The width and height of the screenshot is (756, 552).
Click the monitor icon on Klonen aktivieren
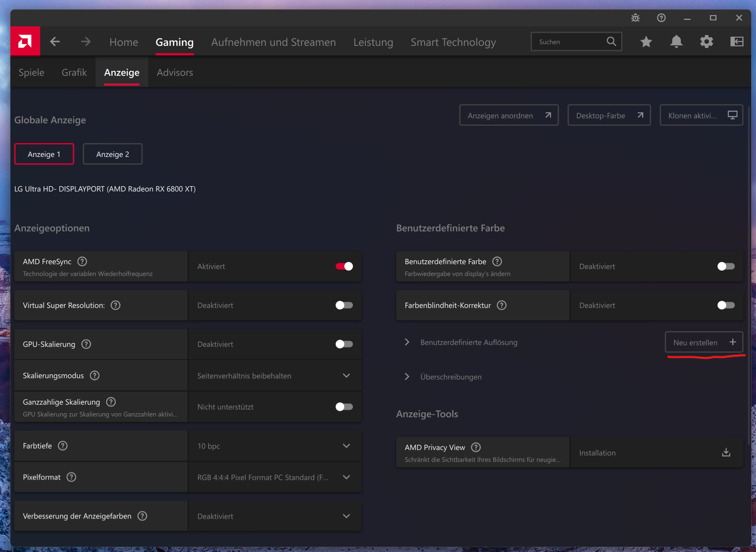pos(732,115)
